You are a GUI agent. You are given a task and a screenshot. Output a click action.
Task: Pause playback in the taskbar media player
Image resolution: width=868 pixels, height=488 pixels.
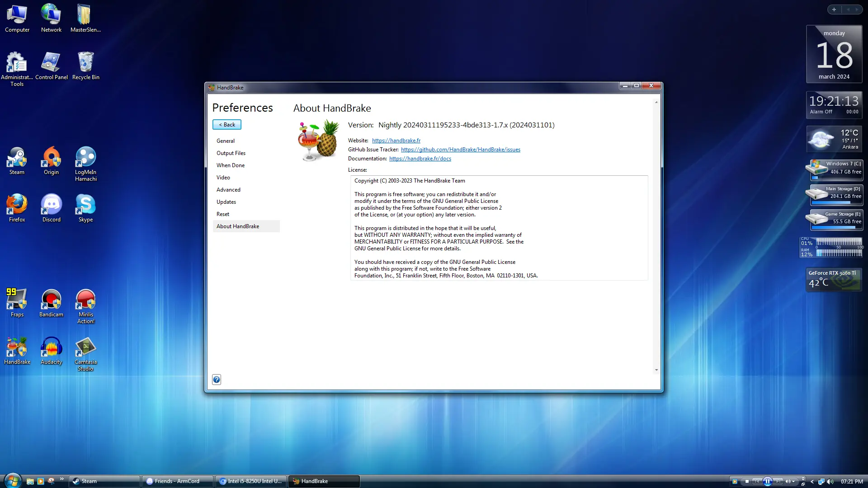click(767, 481)
